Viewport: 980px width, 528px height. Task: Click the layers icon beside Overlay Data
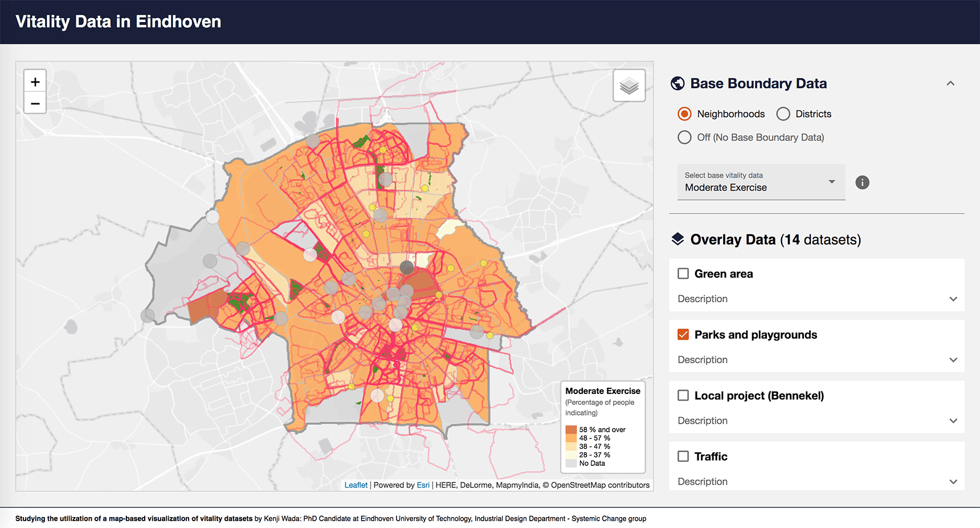pyautogui.click(x=677, y=239)
